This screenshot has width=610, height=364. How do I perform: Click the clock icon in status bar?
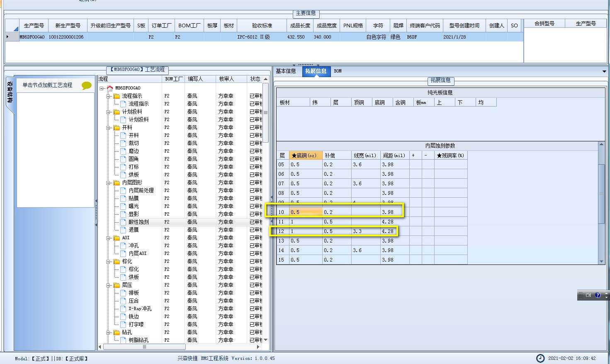(x=540, y=358)
